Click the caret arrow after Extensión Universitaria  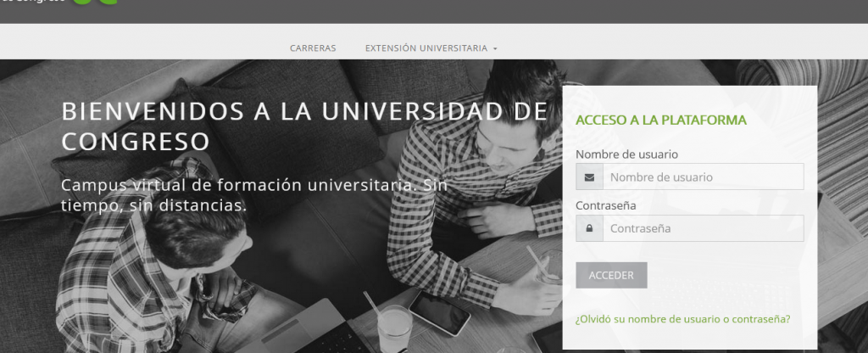(x=495, y=48)
